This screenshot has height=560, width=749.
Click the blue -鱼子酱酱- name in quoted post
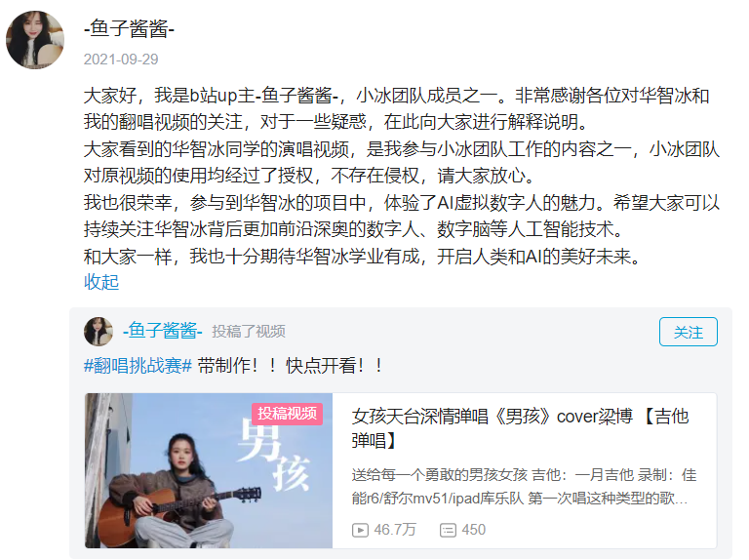pos(163,331)
